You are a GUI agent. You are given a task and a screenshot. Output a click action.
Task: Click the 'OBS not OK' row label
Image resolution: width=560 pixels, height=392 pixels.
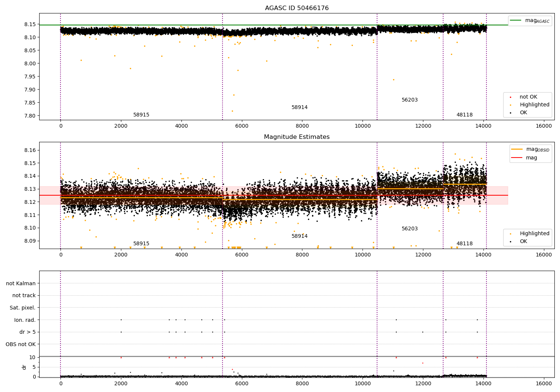click(x=21, y=344)
